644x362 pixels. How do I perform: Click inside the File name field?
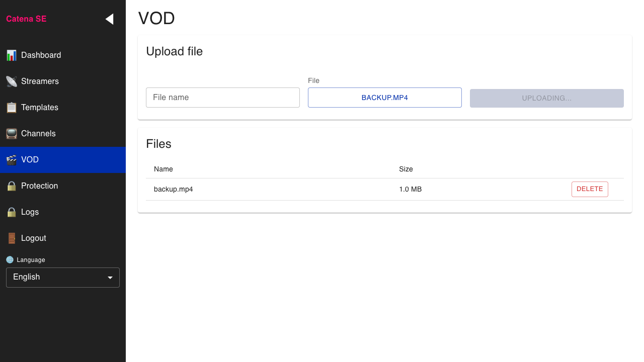[x=223, y=98]
